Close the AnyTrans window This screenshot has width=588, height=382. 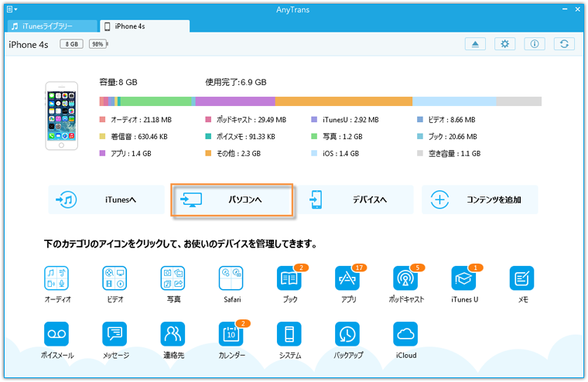click(577, 9)
